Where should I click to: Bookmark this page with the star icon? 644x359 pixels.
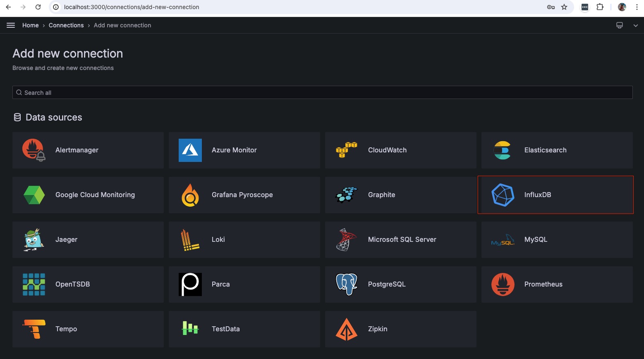pyautogui.click(x=564, y=7)
